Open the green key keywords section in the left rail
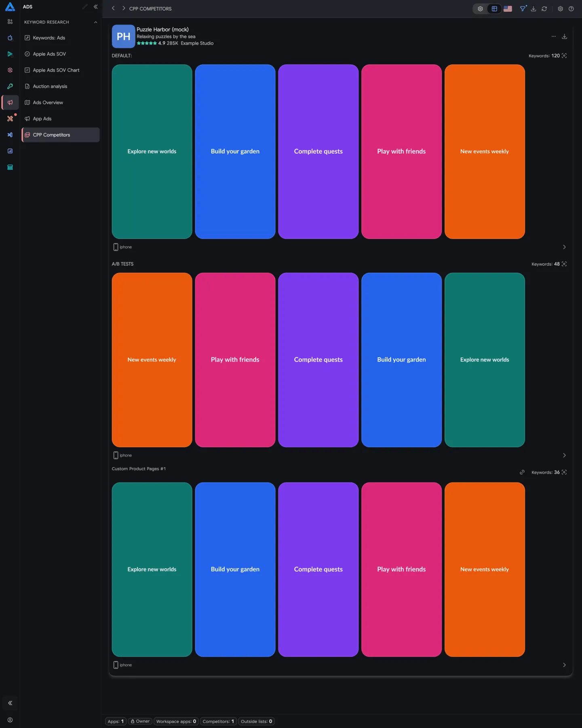The height and width of the screenshot is (728, 582). point(10,86)
